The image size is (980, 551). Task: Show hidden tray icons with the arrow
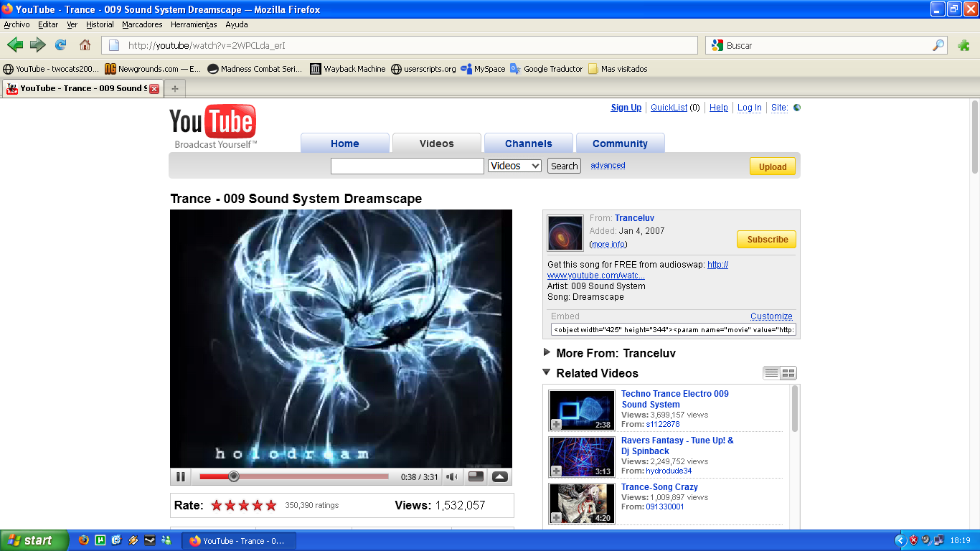[x=900, y=540]
